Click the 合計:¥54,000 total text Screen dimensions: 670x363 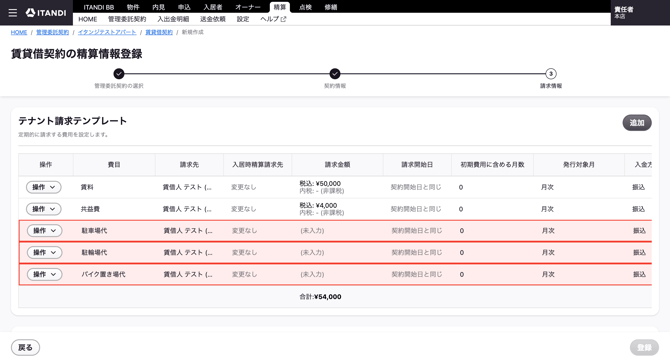pyautogui.click(x=320, y=297)
